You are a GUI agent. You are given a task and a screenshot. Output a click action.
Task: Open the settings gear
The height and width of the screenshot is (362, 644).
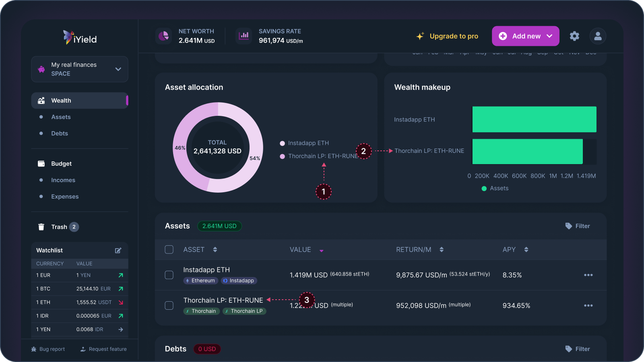(x=574, y=36)
